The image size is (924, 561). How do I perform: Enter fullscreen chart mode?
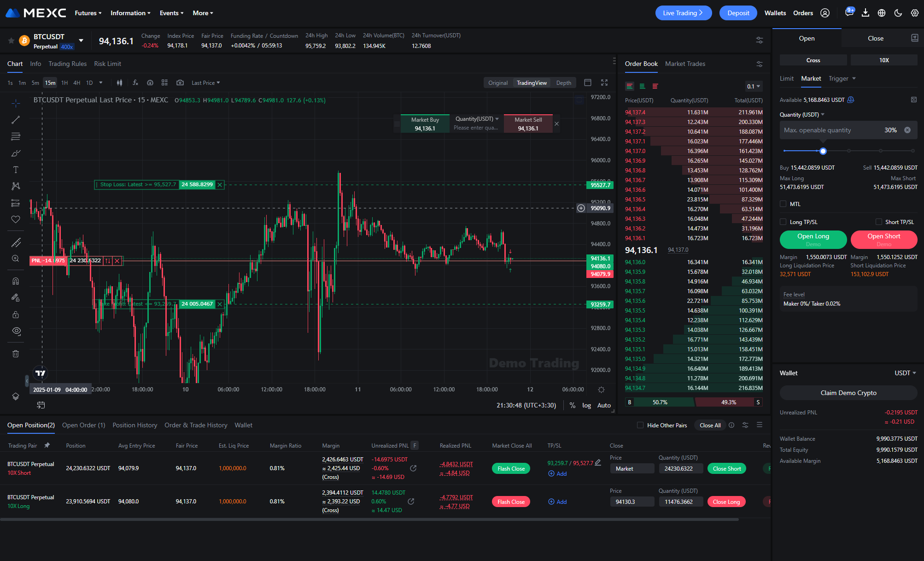tap(604, 83)
